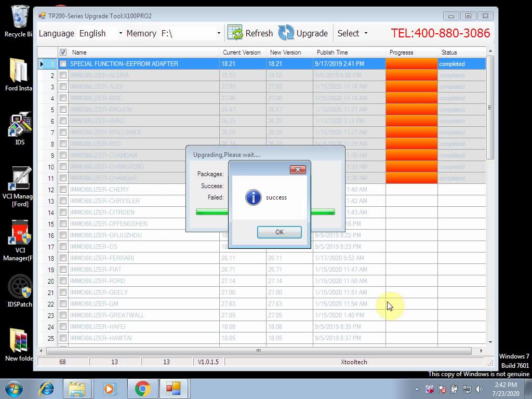
Task: Click the network tray icon
Action: 467,389
